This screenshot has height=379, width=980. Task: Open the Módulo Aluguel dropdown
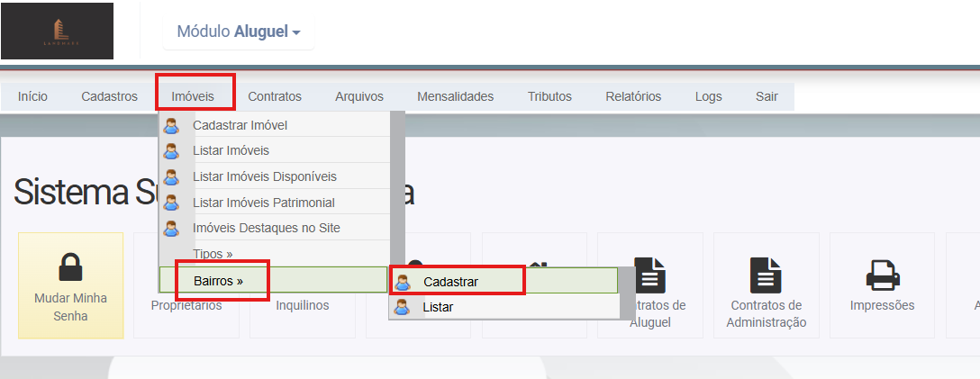click(239, 32)
